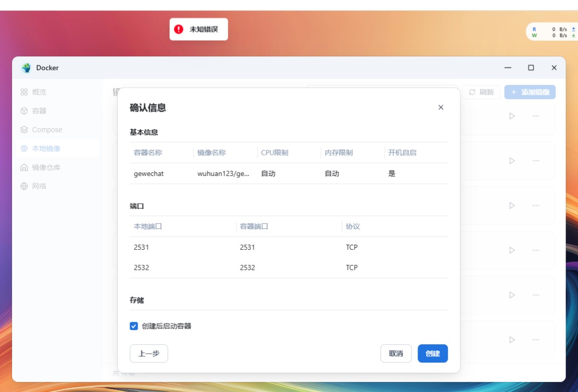Screen dimensions: 578x392
Task: Open the topmost image row's more-options dots
Action: click(536, 116)
